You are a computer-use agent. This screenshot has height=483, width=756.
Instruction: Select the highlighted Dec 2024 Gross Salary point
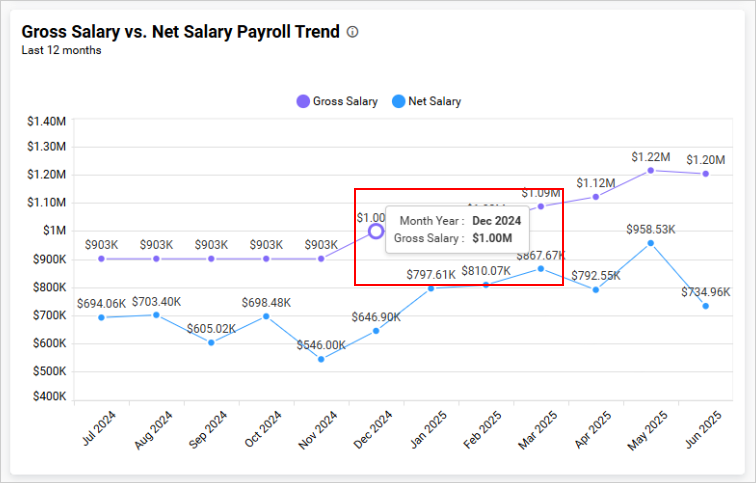pos(376,231)
